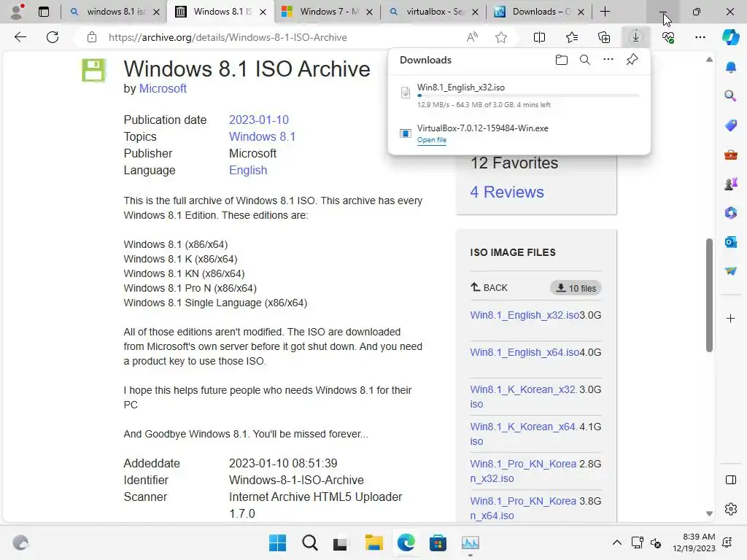
Task: Add a new sidebar app plus
Action: point(731,318)
